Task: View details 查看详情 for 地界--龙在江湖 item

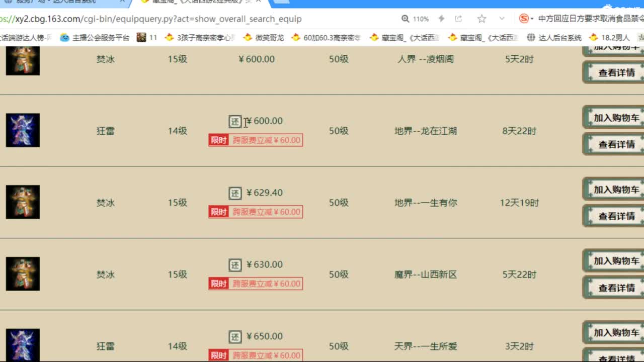Action: click(614, 144)
